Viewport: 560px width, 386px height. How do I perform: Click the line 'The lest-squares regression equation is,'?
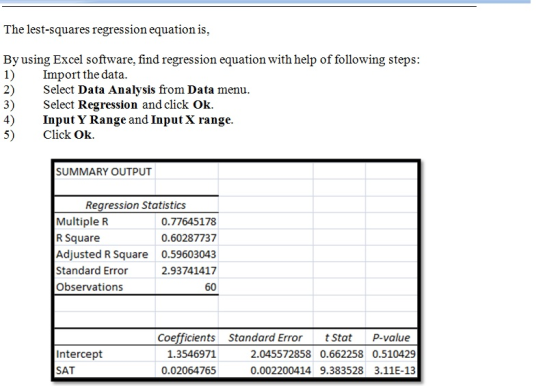point(106,29)
